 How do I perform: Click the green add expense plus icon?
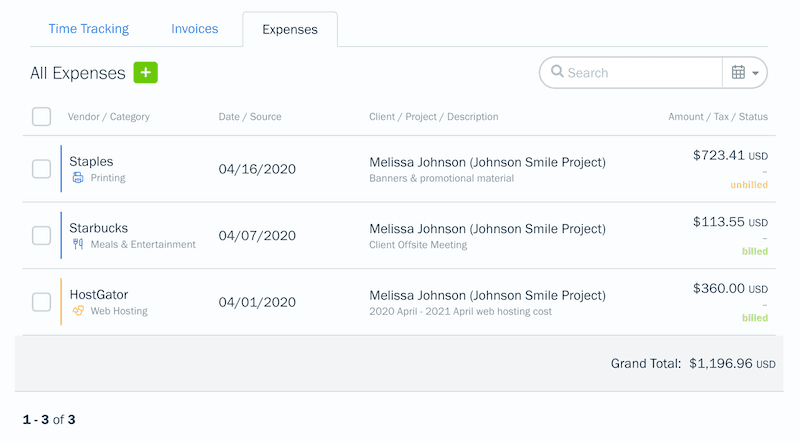tap(147, 72)
